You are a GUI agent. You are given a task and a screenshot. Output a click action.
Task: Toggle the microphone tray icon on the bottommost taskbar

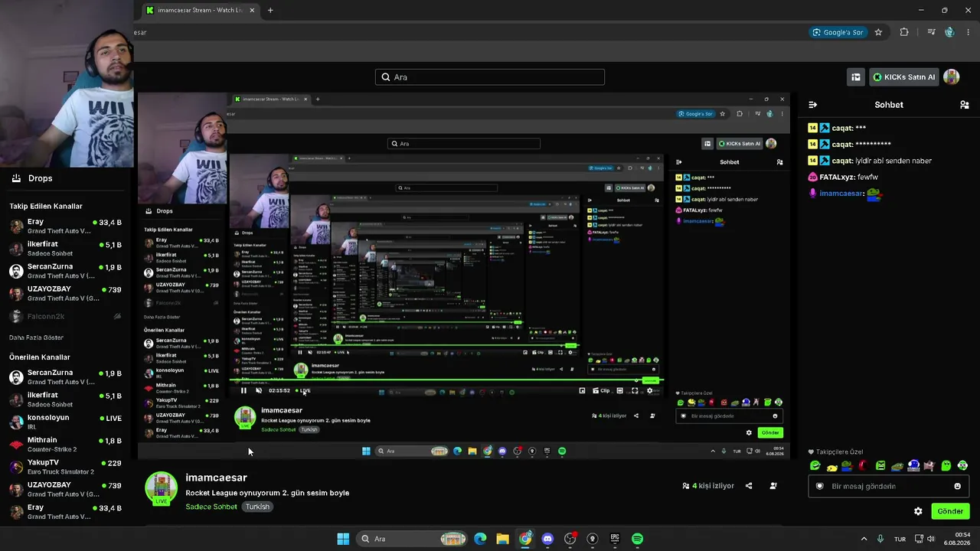(880, 539)
